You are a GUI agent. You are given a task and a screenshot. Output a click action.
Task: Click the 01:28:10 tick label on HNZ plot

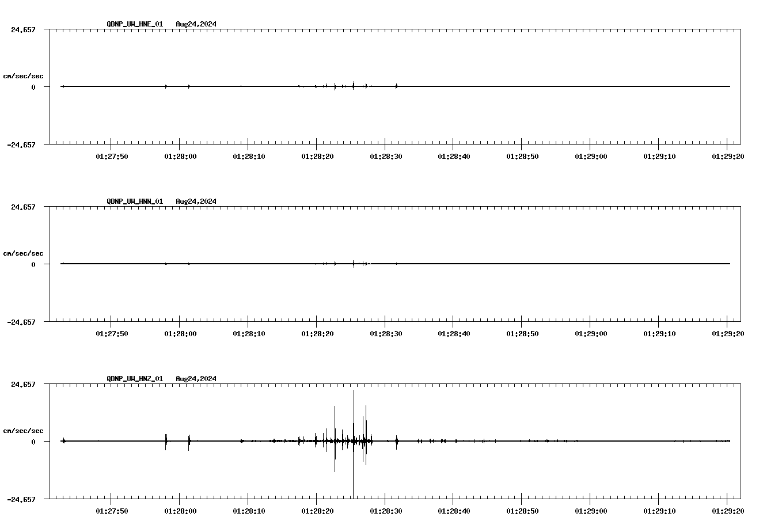[248, 511]
